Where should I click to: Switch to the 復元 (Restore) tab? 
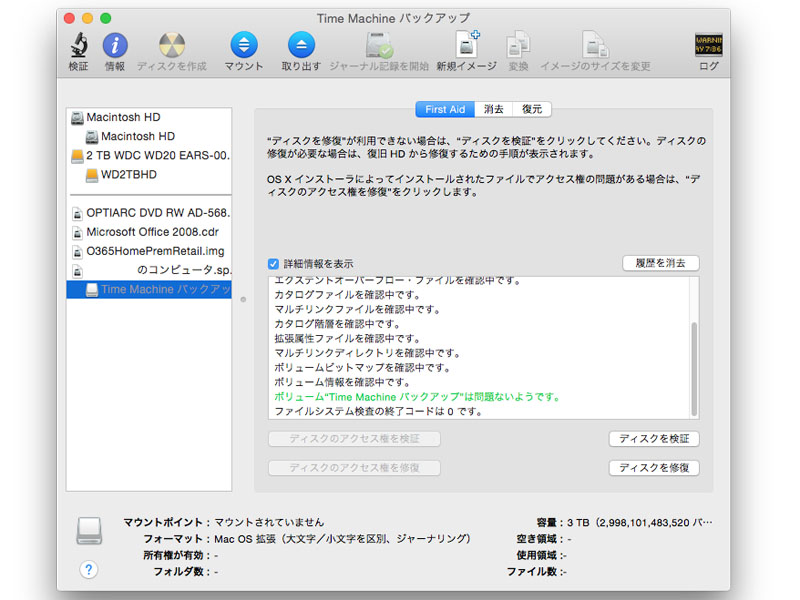point(532,109)
